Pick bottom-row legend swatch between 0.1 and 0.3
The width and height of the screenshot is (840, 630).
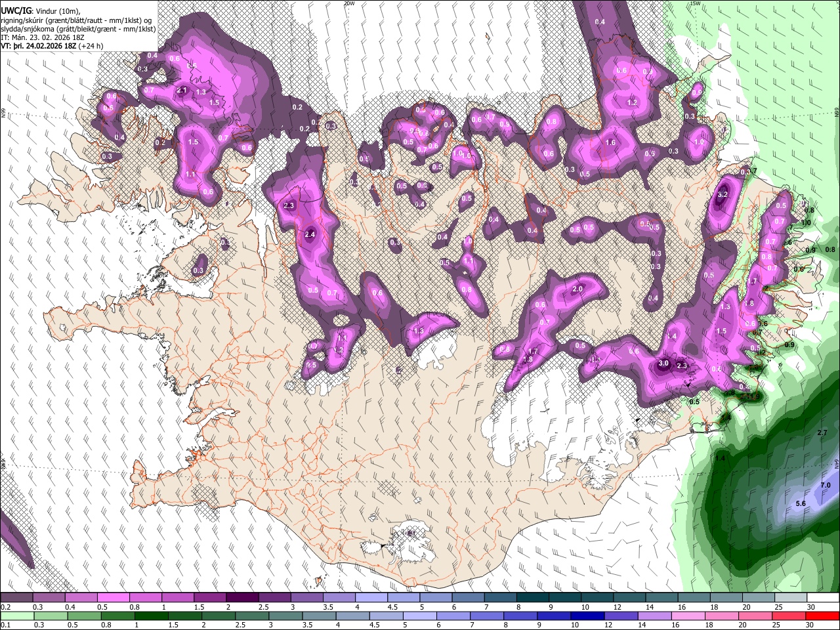pyautogui.click(x=17, y=616)
